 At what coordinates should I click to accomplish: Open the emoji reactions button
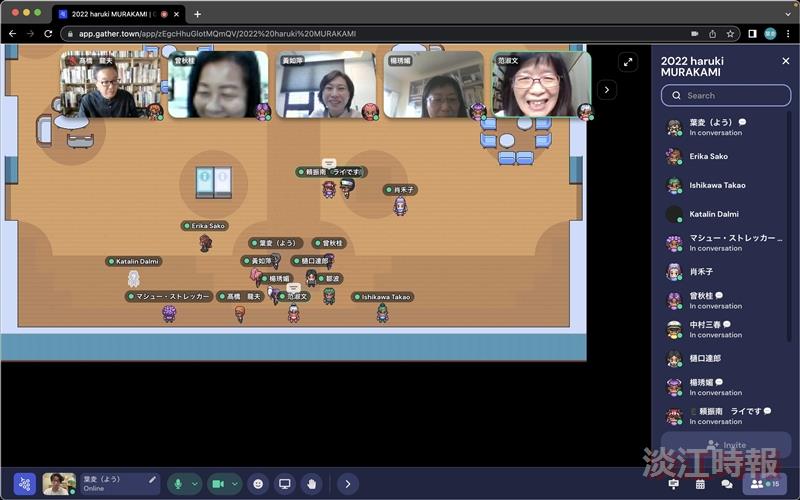pyautogui.click(x=258, y=484)
